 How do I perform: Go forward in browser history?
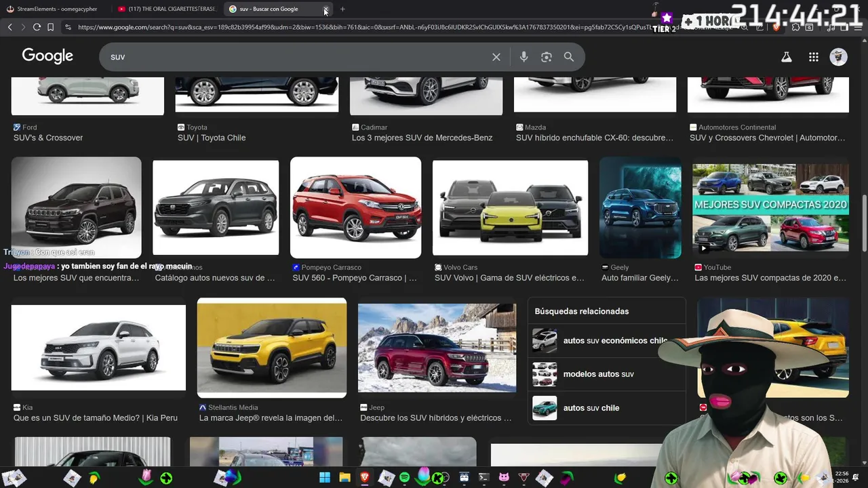(23, 27)
